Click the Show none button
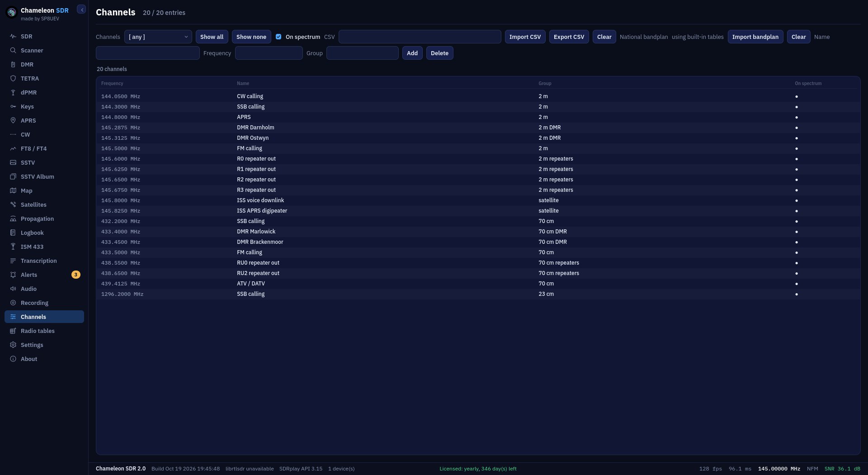Screen dimensions: 868x475 251,37
